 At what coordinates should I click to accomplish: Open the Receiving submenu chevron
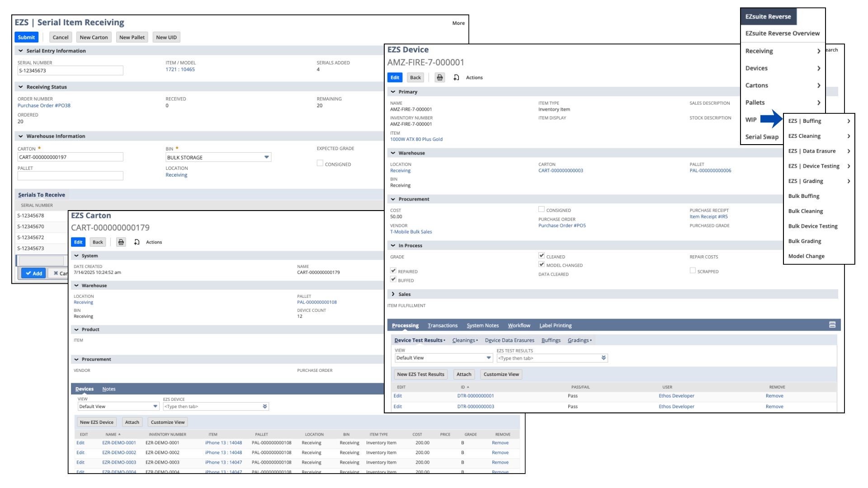click(818, 51)
